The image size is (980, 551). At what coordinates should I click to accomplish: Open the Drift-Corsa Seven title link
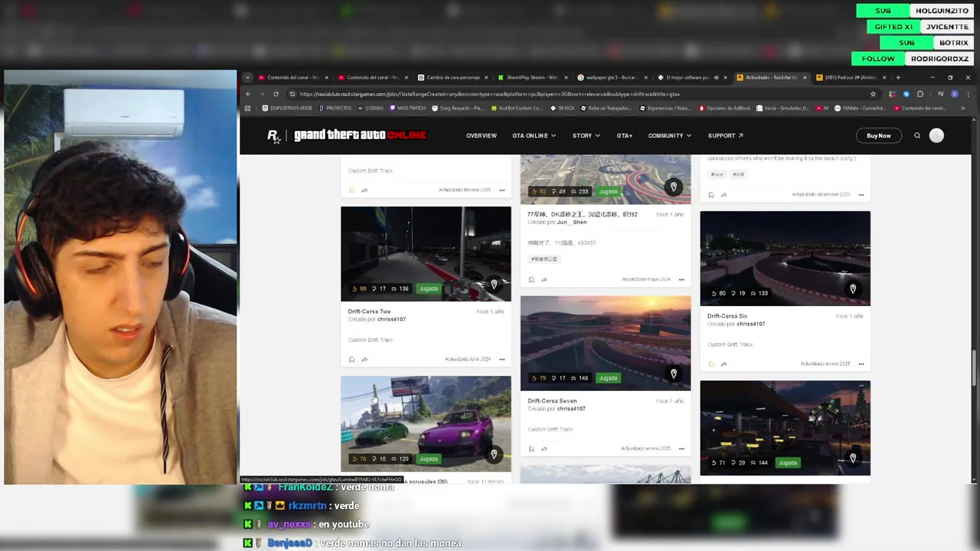click(552, 401)
